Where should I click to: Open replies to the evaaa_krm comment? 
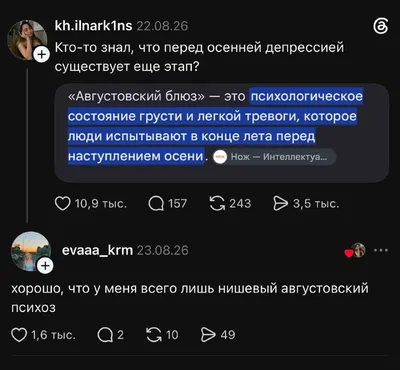pos(104,335)
